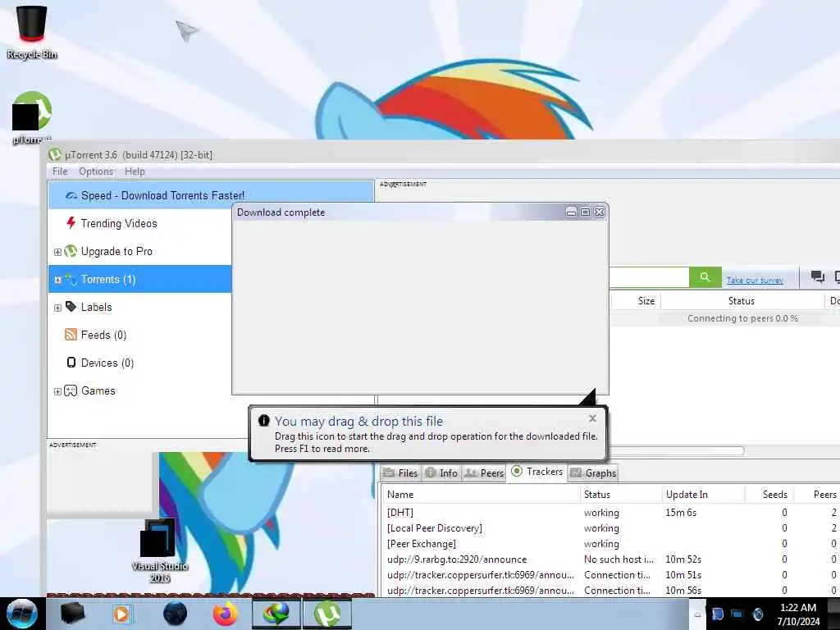Switch to the Graphs tab
The width and height of the screenshot is (840, 630).
click(x=593, y=473)
